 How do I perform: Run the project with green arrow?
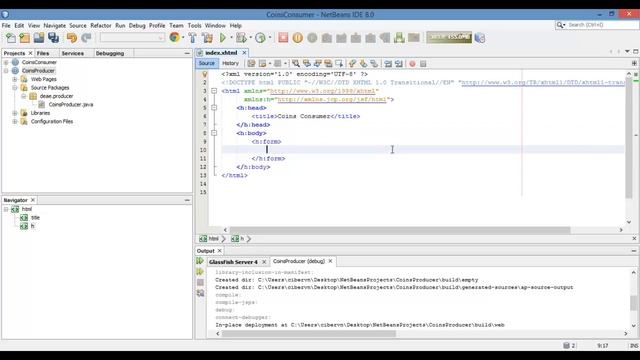223,38
